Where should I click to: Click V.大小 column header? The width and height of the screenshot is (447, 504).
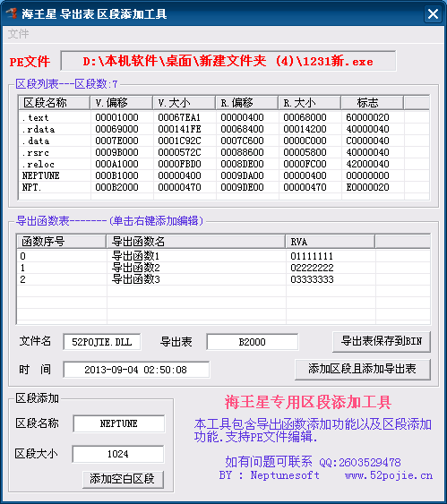[x=184, y=103]
